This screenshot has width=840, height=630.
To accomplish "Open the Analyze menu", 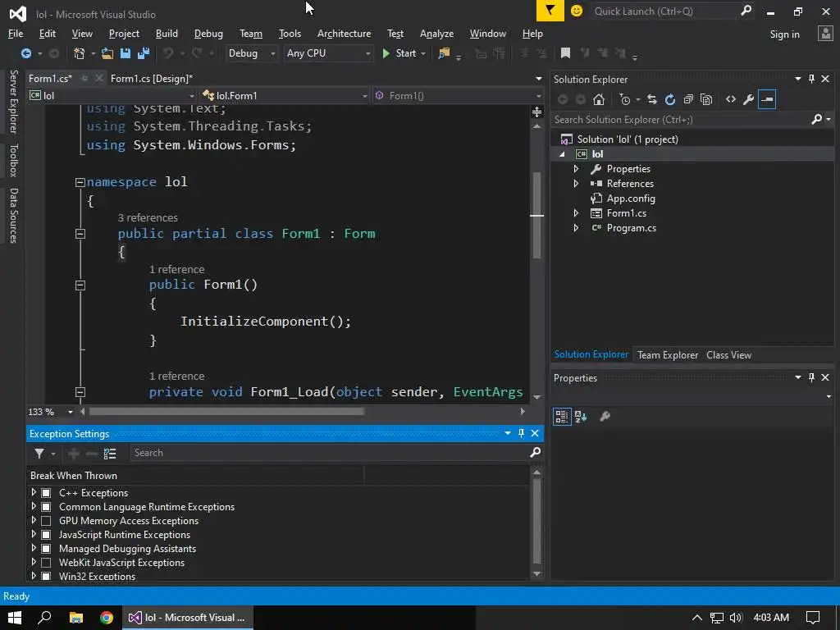I will coord(436,33).
